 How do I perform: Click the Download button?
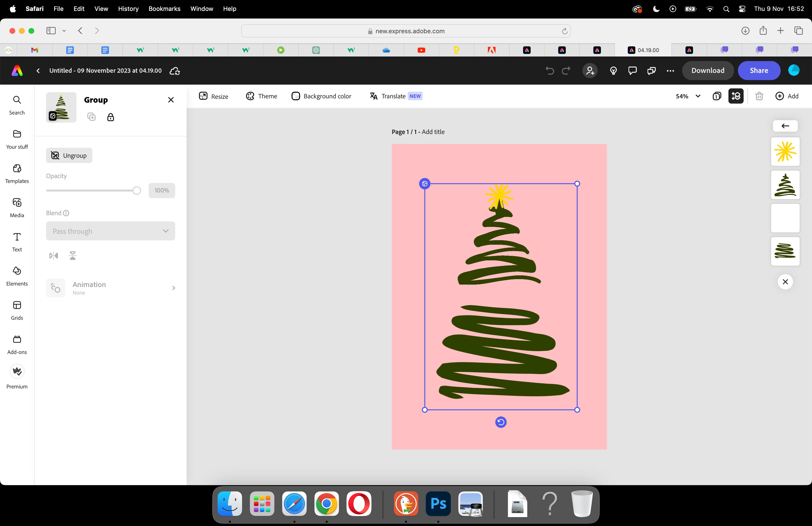point(708,71)
